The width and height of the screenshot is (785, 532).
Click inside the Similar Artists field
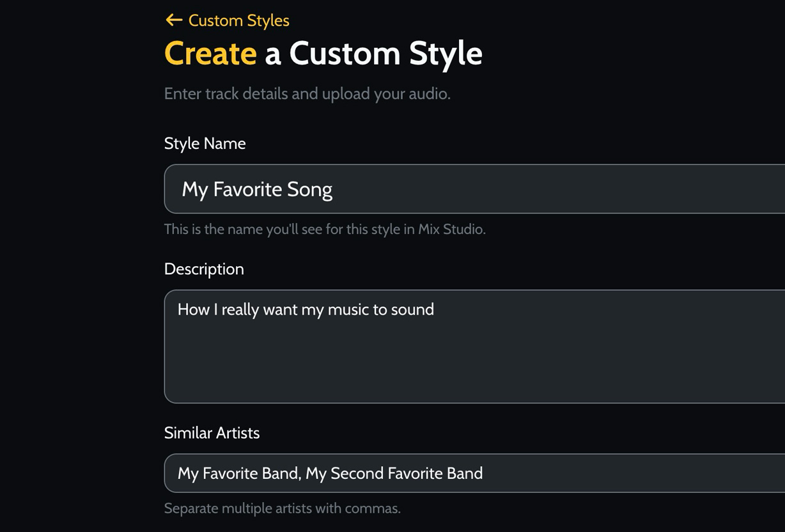click(384, 473)
